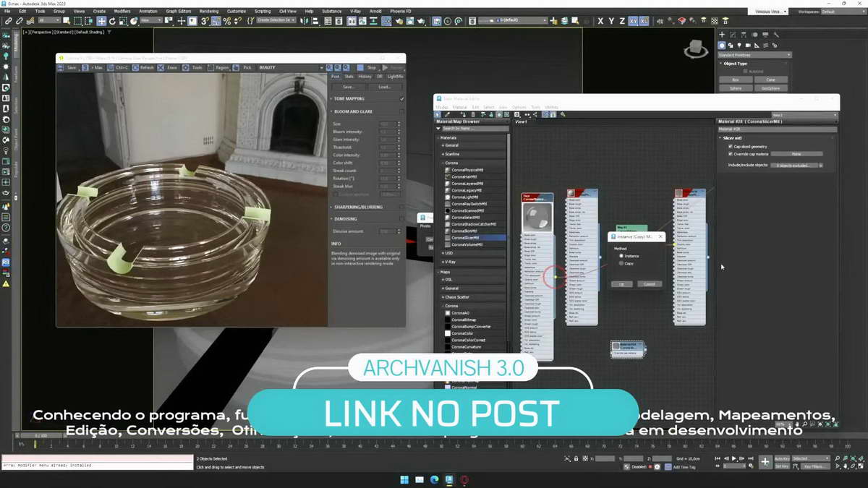Open the Modifiers menu
868x488 pixels.
pos(122,12)
